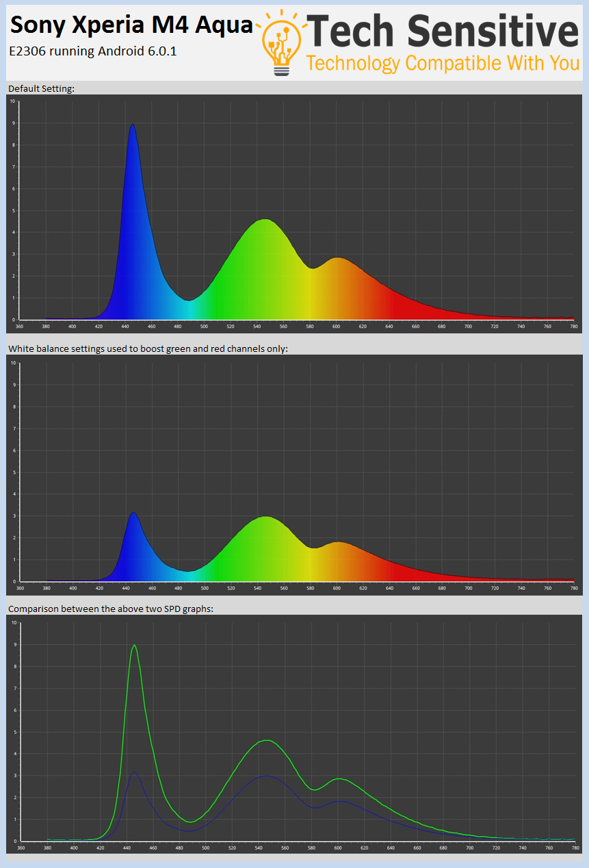
Task: Click the orange hump in white balance graph
Action: [x=338, y=561]
